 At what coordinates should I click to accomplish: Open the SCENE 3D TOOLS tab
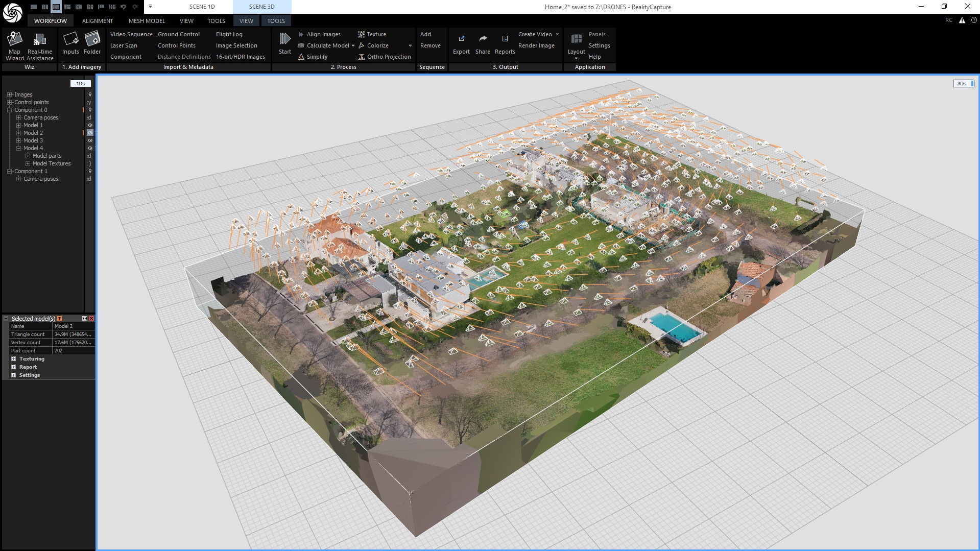tap(276, 21)
